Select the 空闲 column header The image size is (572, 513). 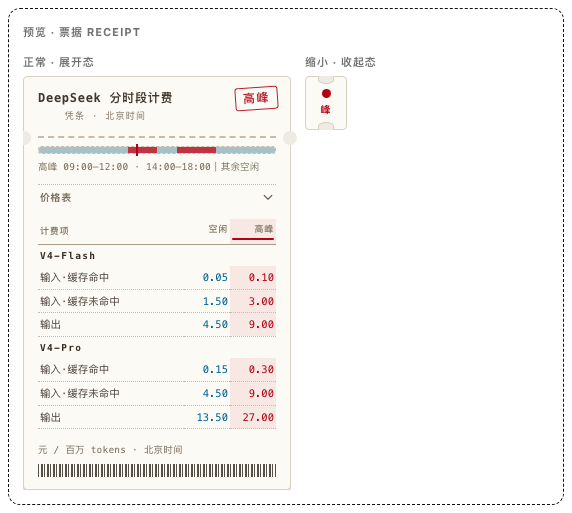pyautogui.click(x=218, y=229)
